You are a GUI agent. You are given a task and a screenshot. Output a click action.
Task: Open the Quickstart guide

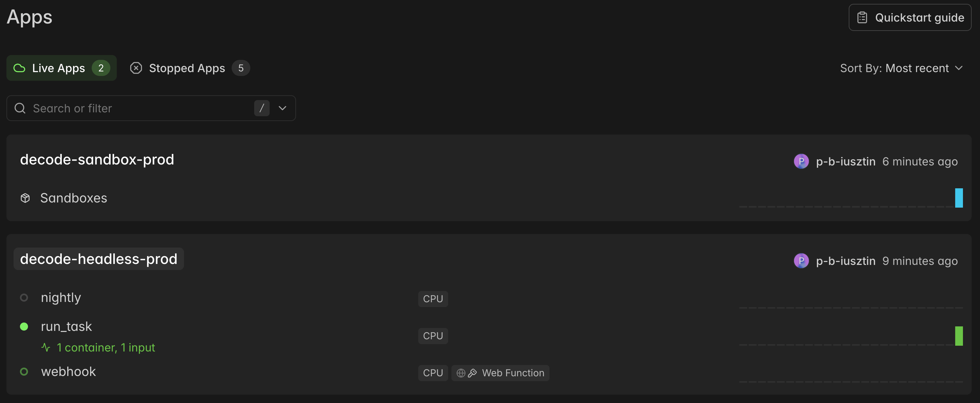(910, 17)
